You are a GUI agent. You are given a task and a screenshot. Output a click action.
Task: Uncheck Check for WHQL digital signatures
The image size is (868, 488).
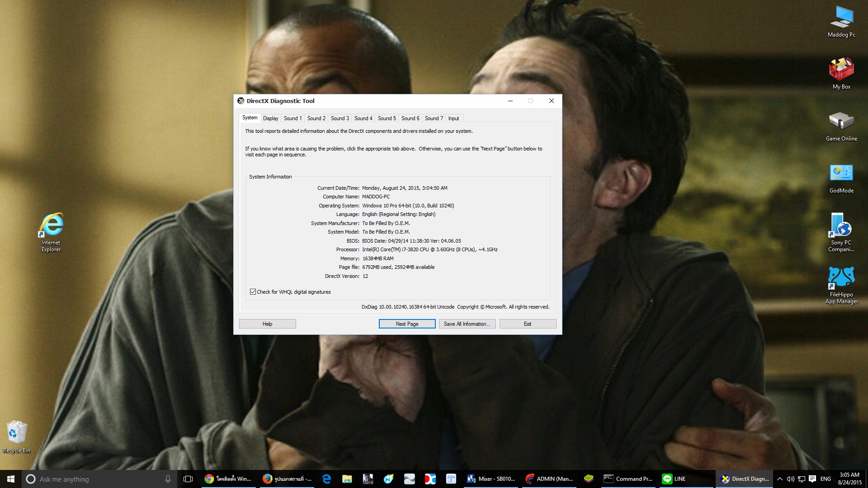(253, 292)
